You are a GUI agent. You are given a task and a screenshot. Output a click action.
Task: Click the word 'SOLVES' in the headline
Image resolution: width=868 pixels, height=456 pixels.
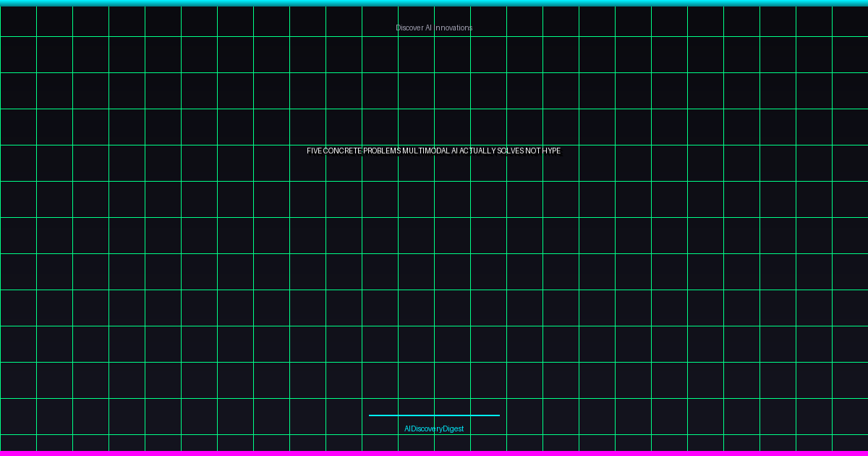coord(511,151)
